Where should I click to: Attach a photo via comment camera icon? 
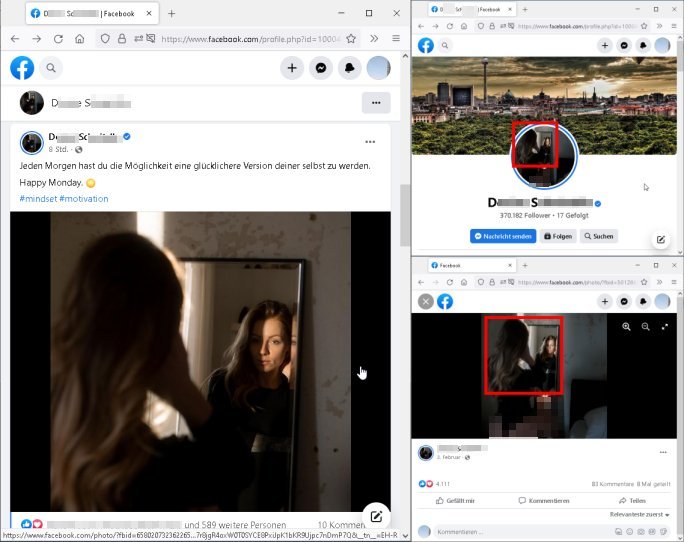coord(641,532)
